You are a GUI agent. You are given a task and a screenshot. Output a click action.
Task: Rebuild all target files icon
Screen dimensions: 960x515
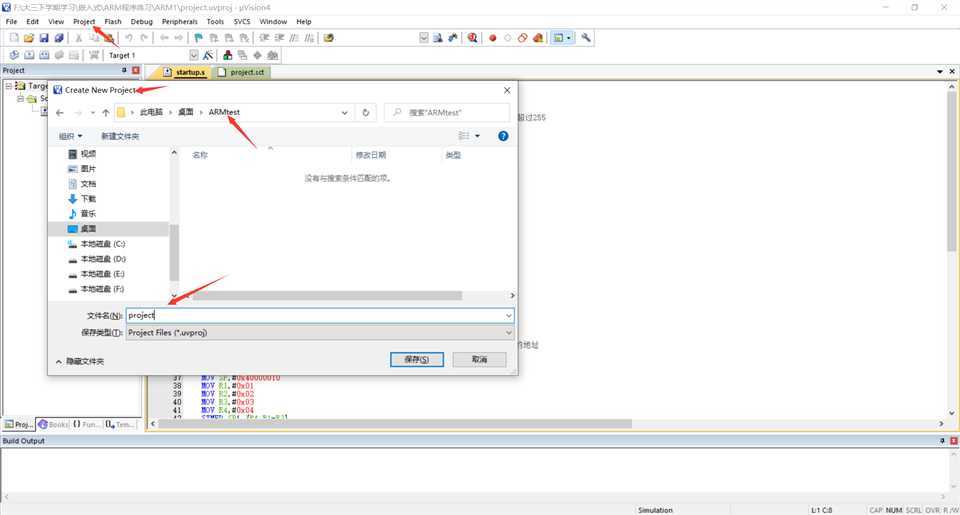click(44, 55)
